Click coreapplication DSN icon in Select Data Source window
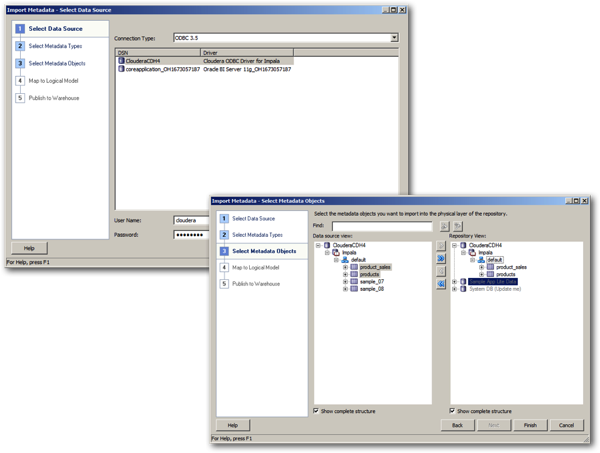Screen dimensions: 600x453 pos(121,69)
